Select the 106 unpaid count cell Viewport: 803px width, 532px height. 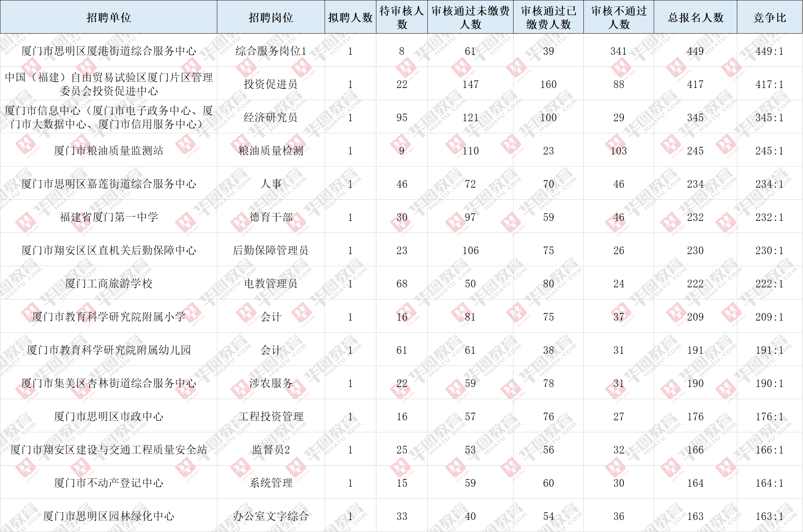click(470, 250)
